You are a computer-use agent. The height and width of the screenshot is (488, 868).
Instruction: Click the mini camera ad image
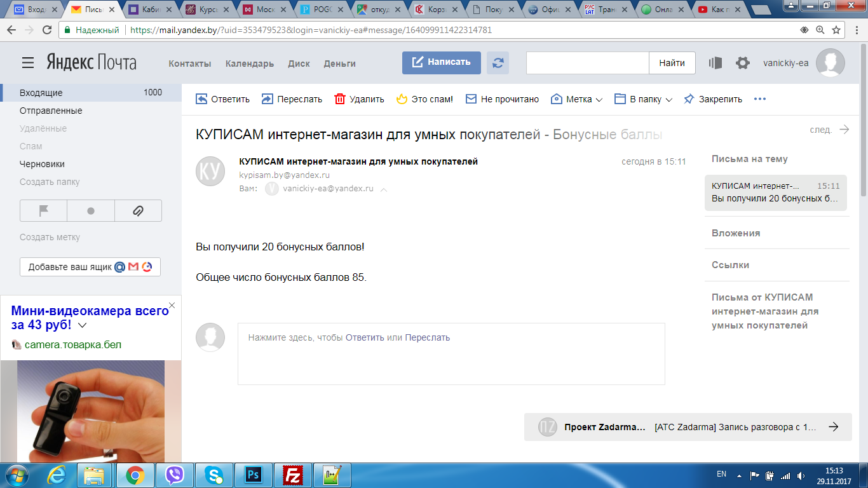[x=91, y=411]
